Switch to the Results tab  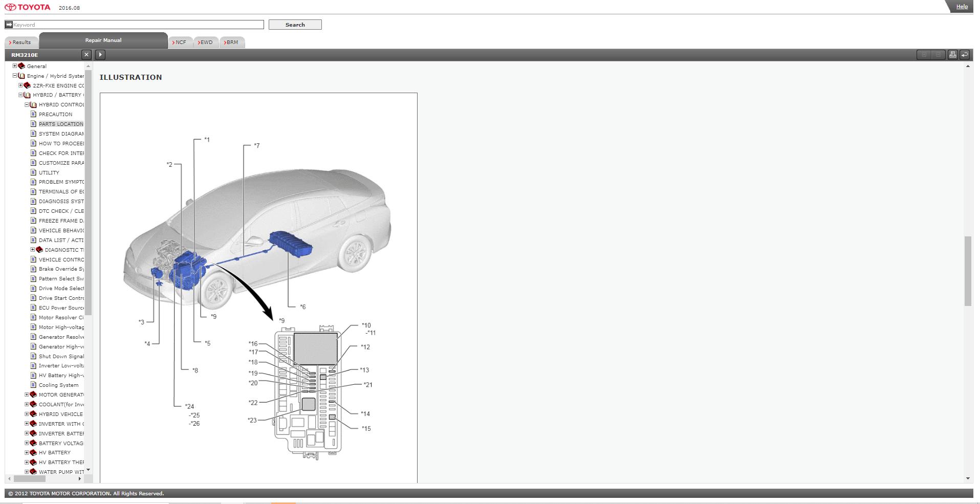click(20, 42)
